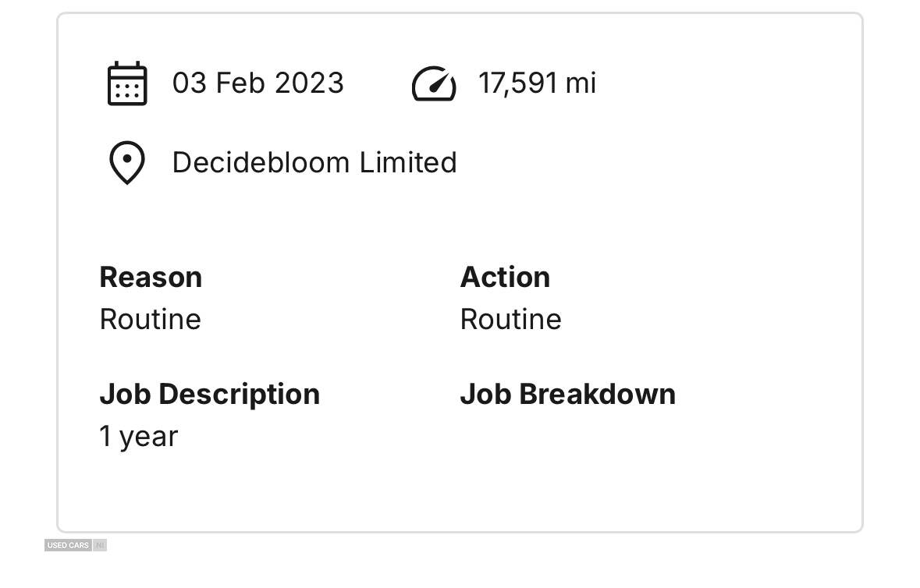Click the Routine value under Reason
920x588 pixels.
click(x=151, y=319)
